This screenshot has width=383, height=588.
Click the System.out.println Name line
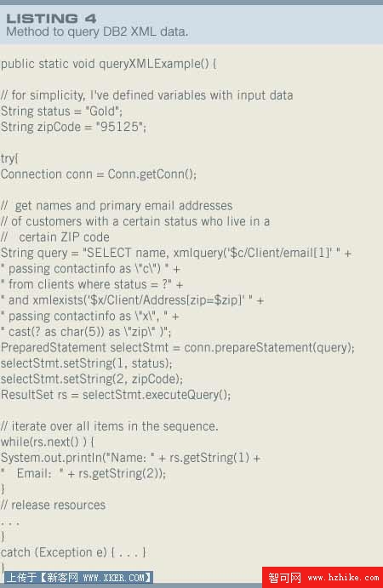tap(130, 458)
